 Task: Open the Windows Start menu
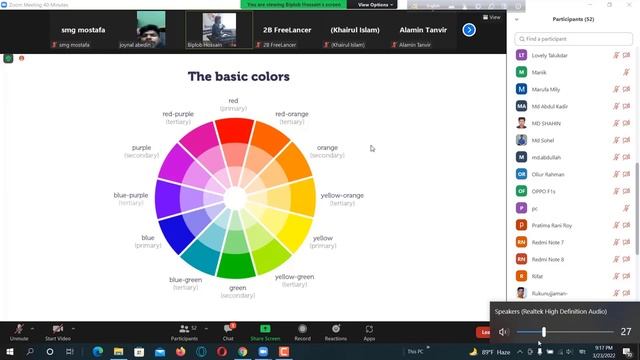(x=9, y=351)
